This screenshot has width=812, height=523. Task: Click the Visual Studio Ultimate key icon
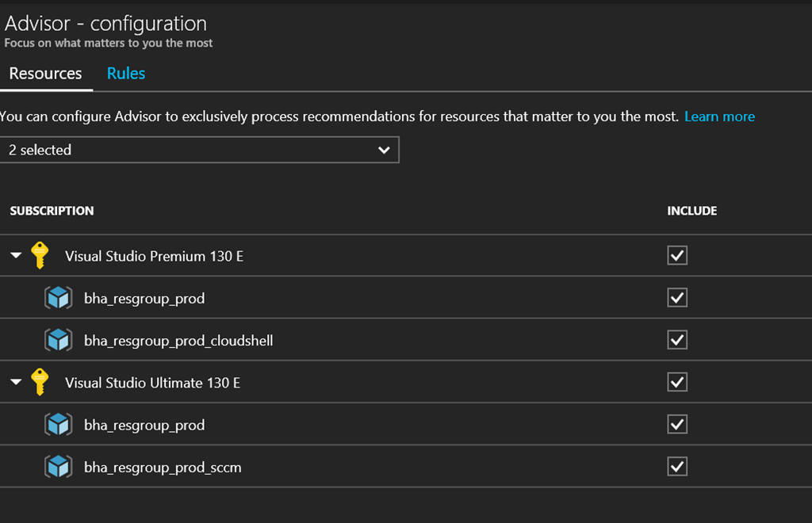40,382
